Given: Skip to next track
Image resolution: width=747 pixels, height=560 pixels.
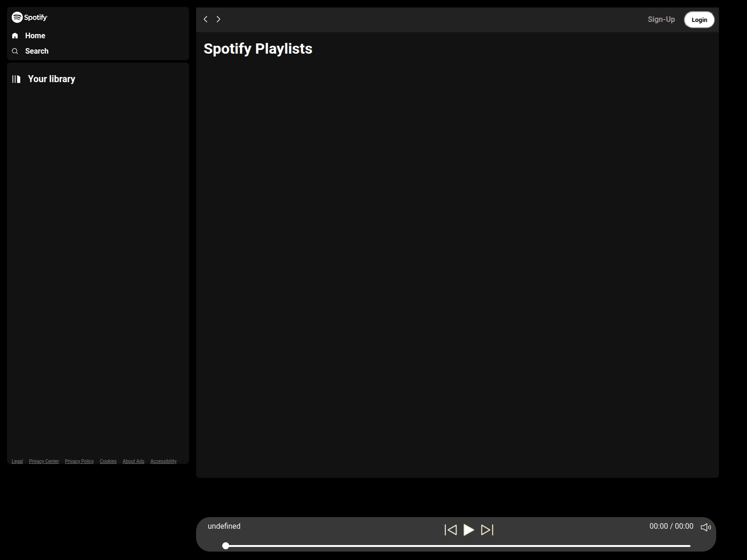Looking at the screenshot, I should [x=487, y=530].
